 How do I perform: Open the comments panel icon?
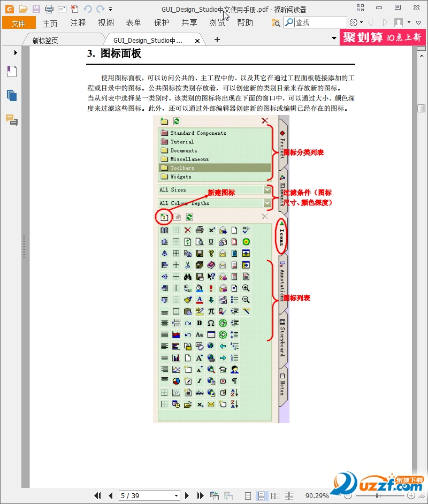pyautogui.click(x=12, y=120)
